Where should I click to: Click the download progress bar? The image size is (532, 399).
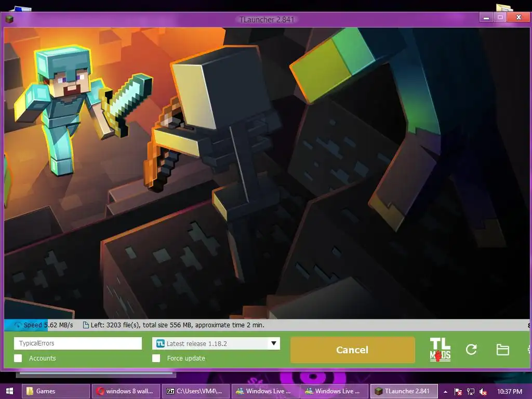pos(267,325)
